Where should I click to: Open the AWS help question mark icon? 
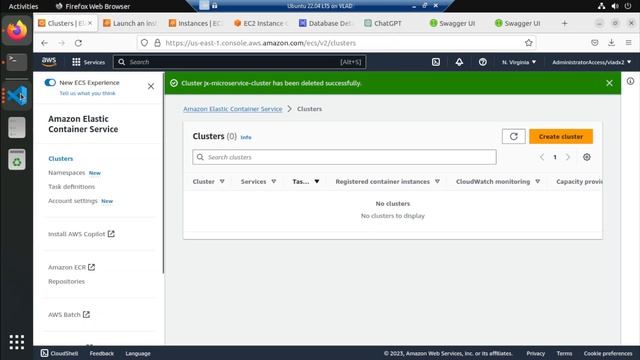tap(482, 62)
